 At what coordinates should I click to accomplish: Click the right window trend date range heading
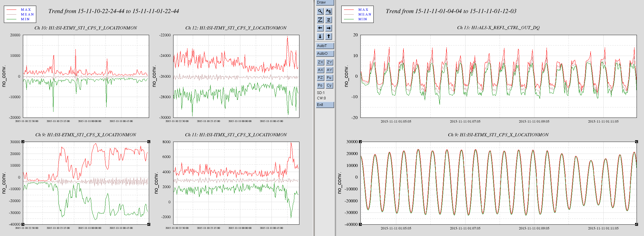451,11
